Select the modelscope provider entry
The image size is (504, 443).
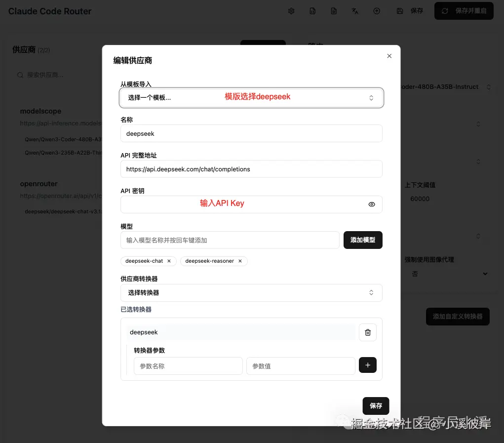coord(40,111)
